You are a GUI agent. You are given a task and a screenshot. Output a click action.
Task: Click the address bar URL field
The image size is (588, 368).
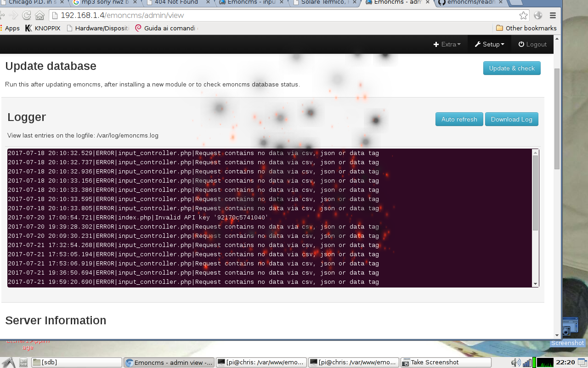click(x=285, y=15)
